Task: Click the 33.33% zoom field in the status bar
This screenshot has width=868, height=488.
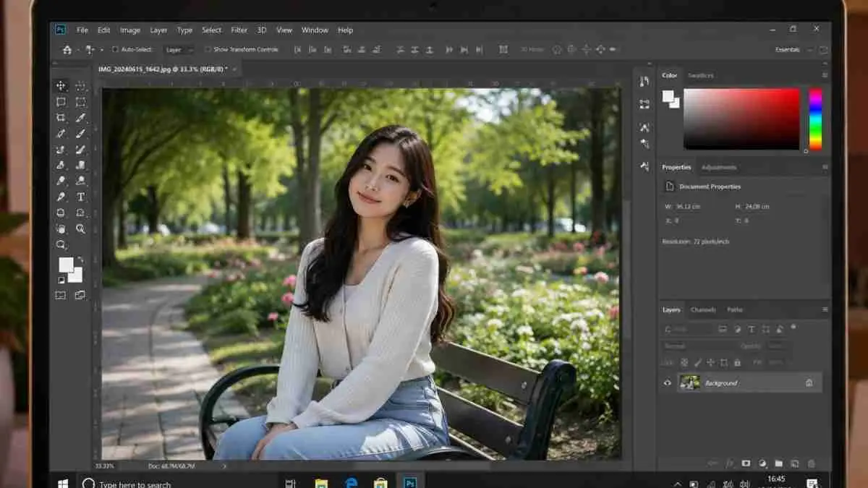Action: tap(104, 466)
